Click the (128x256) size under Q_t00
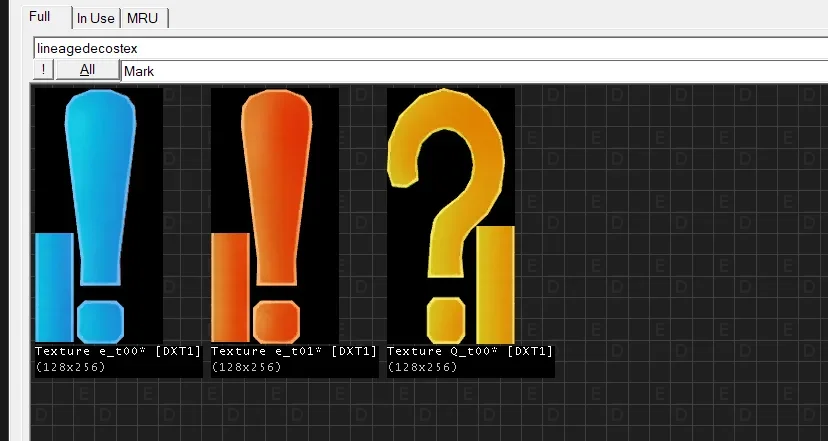828x441 pixels. point(422,367)
